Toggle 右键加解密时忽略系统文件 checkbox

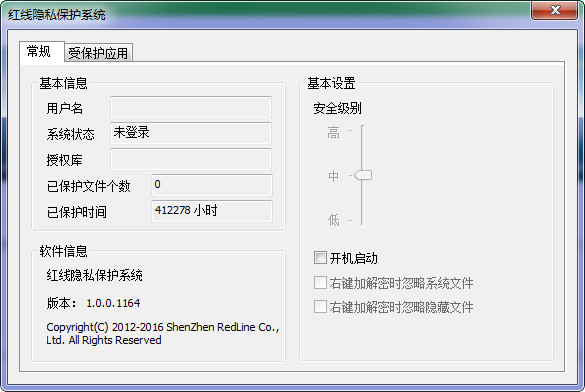click(x=320, y=283)
